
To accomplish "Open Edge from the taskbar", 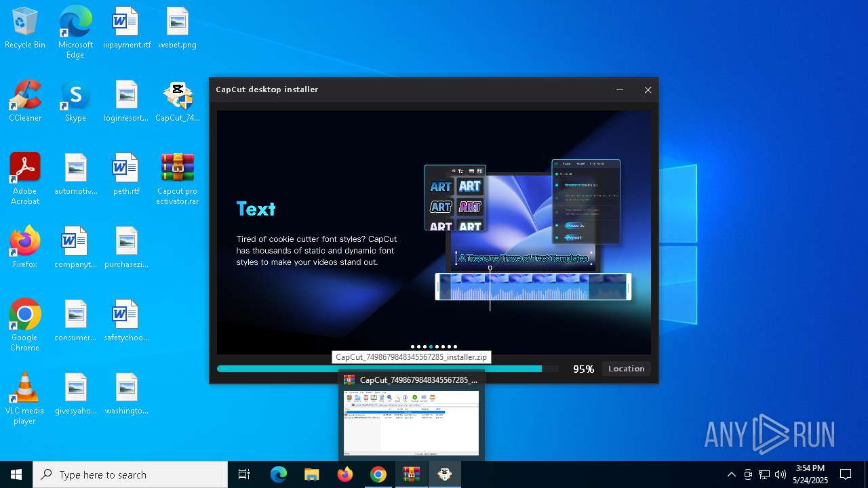I will tap(279, 474).
